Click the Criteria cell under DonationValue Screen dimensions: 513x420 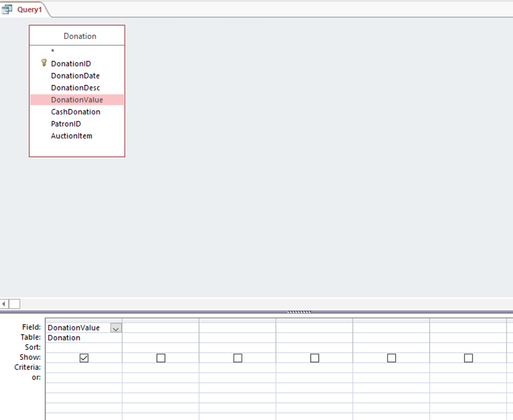(84, 367)
